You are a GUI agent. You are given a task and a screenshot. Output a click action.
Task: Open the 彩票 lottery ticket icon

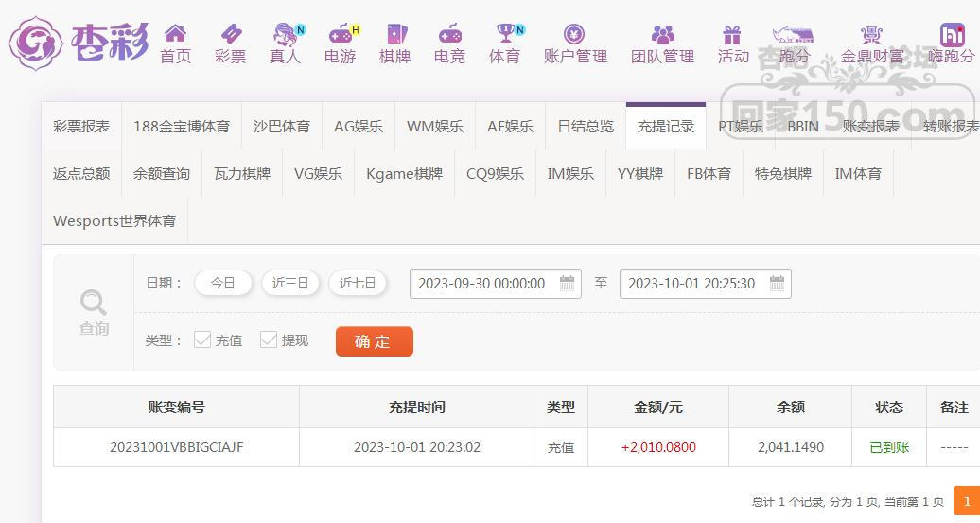(x=231, y=33)
